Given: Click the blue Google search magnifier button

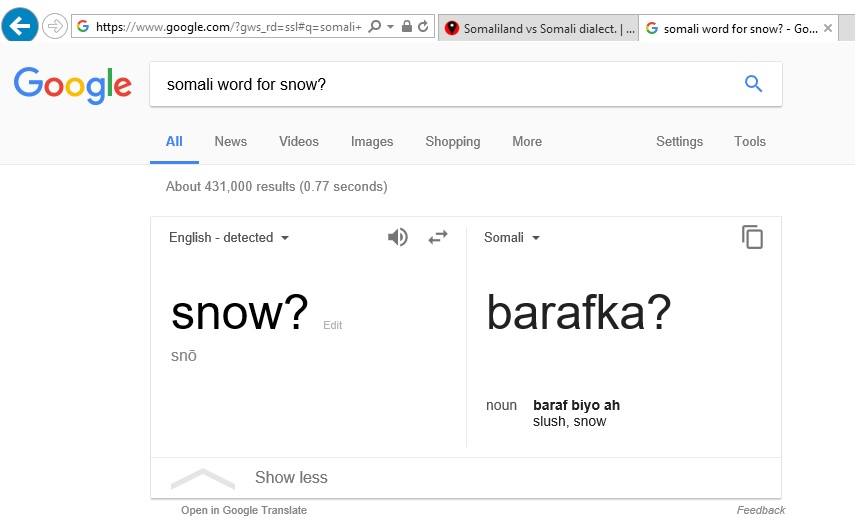Looking at the screenshot, I should 754,83.
